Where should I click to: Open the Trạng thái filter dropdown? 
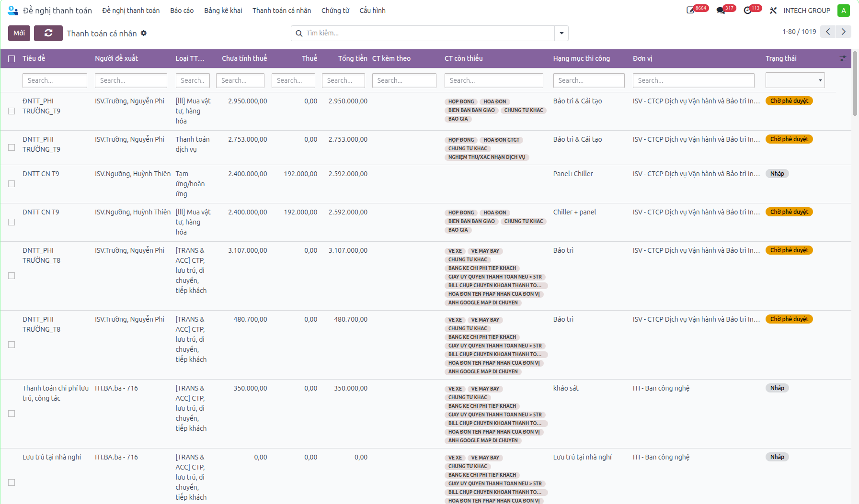(795, 80)
